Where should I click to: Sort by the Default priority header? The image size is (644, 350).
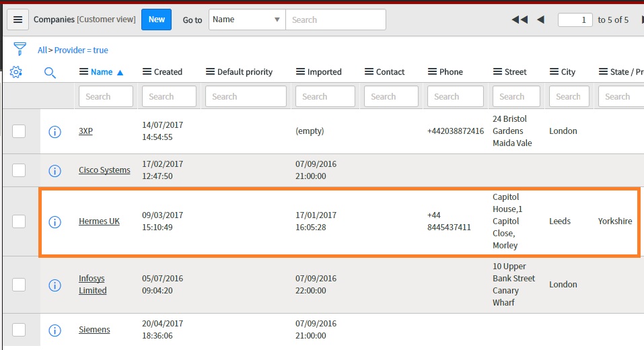tap(245, 72)
